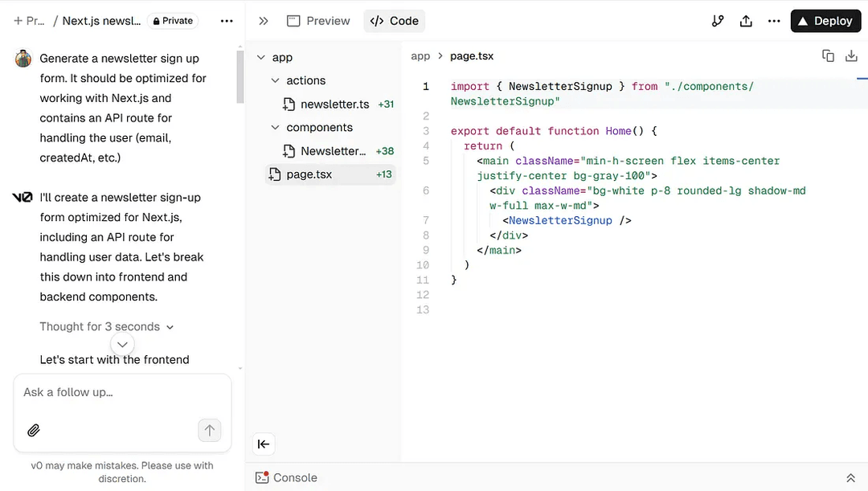
Task: Collapse the actions folder
Action: tap(275, 81)
